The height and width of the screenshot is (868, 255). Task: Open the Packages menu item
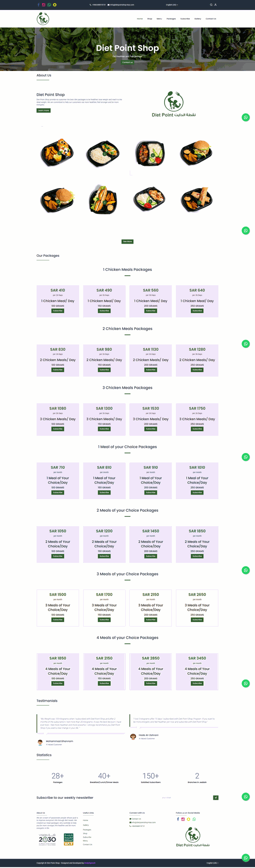click(x=171, y=19)
